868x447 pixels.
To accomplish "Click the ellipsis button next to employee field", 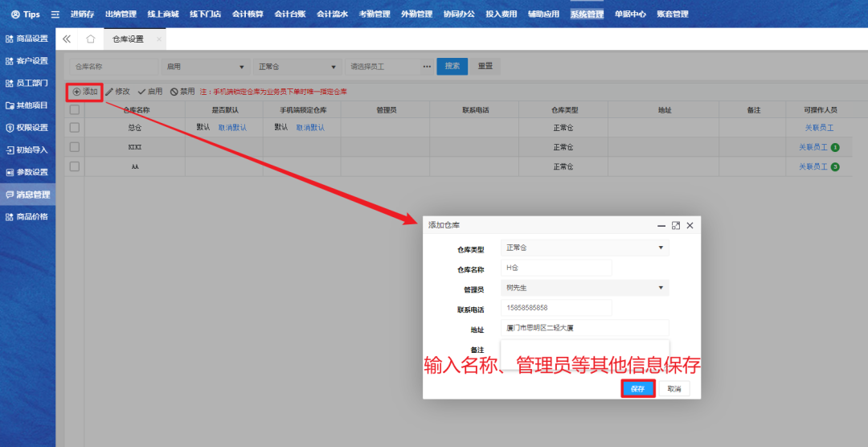I will (427, 66).
